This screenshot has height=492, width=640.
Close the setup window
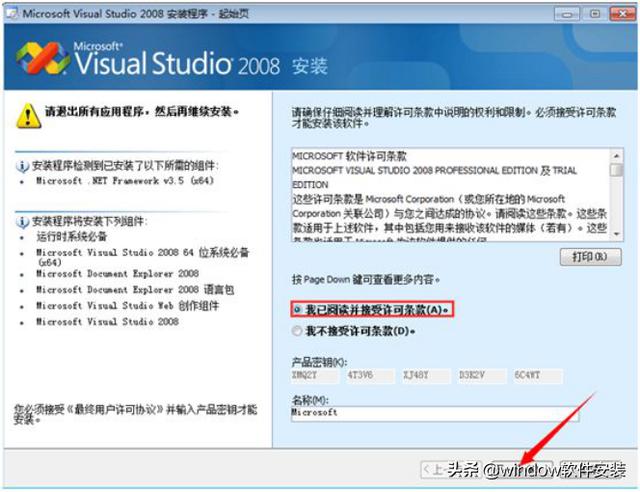click(x=622, y=14)
